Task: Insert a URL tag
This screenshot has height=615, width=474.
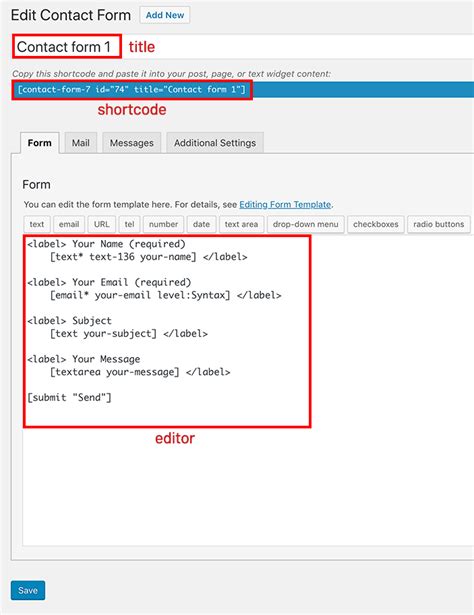Action: 102,224
